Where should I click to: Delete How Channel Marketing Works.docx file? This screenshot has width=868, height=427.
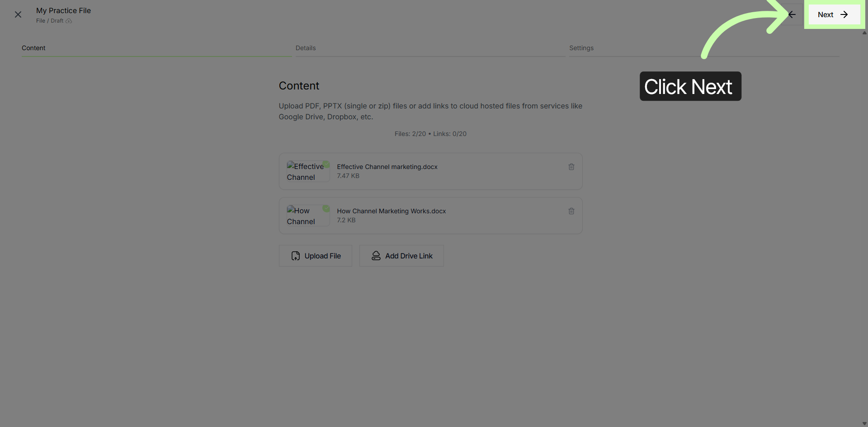571,211
